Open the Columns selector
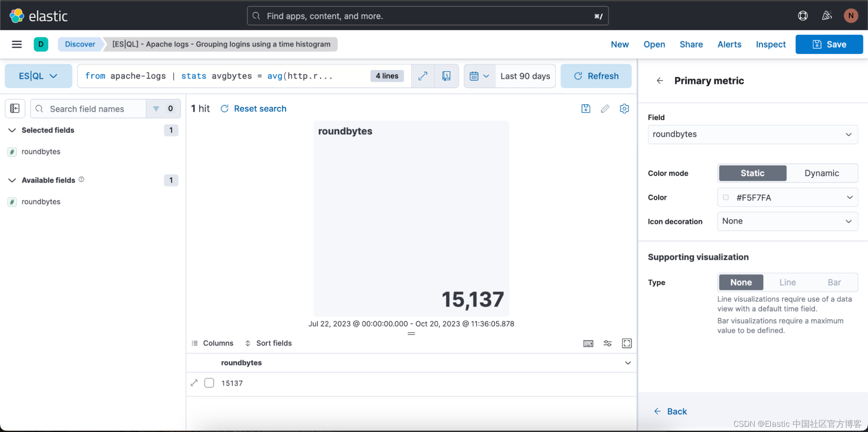 212,343
